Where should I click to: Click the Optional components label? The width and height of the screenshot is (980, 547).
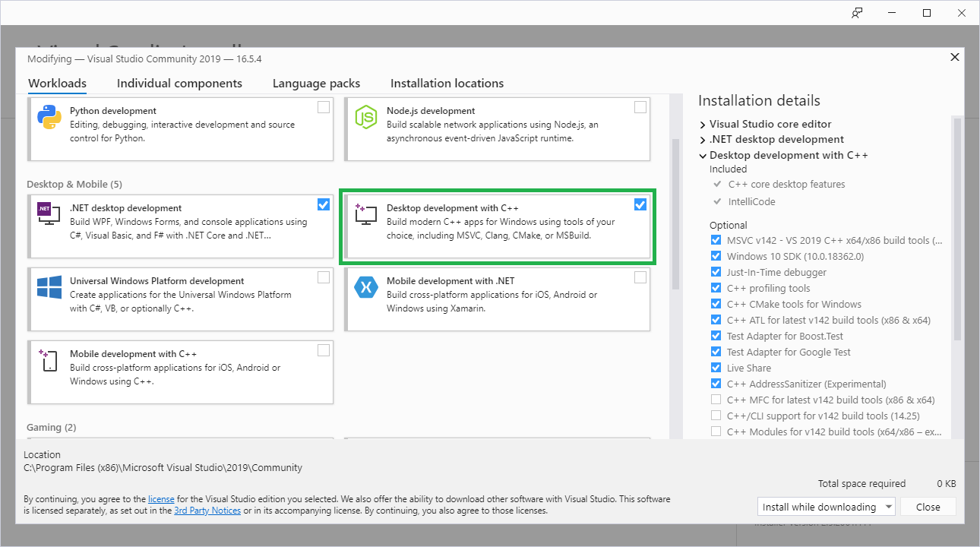click(x=729, y=225)
